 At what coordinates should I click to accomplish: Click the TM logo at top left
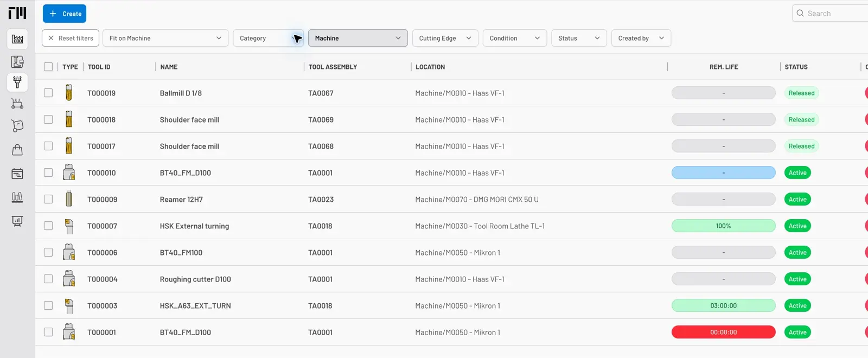(x=17, y=12)
